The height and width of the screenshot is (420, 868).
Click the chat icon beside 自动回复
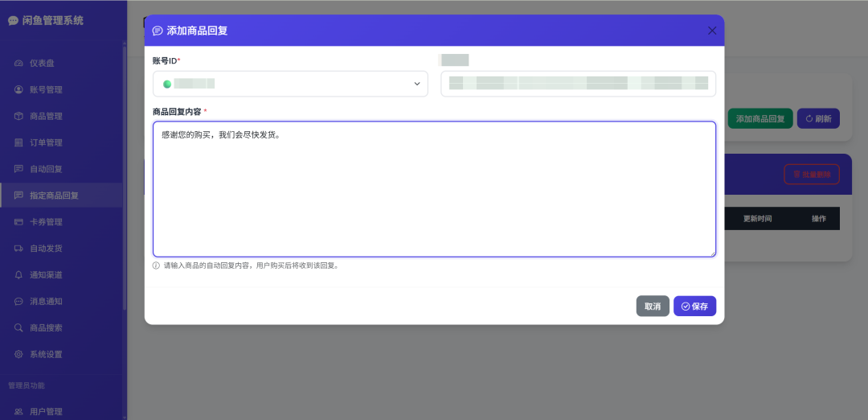[x=18, y=169]
